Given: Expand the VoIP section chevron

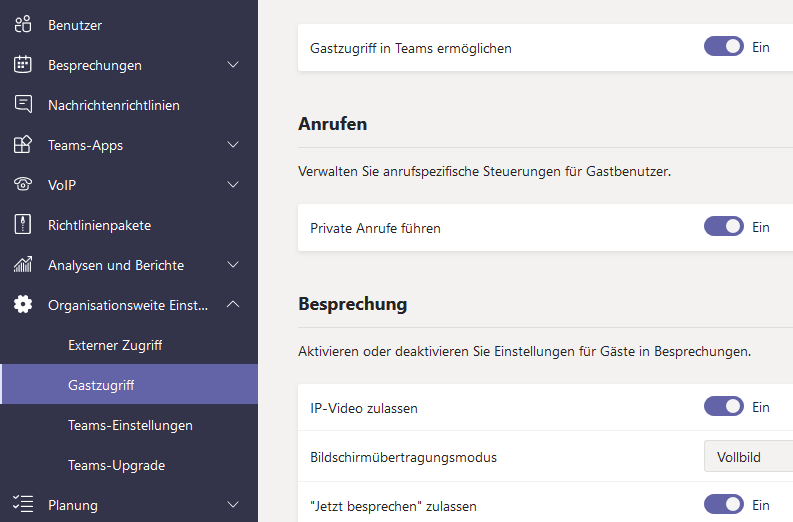Looking at the screenshot, I should [x=233, y=185].
